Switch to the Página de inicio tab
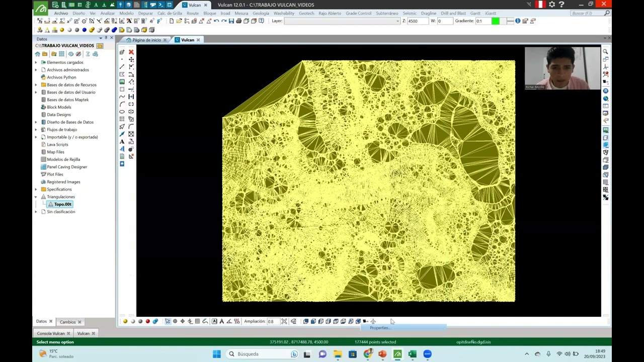The width and height of the screenshot is (644, 362). (x=146, y=40)
